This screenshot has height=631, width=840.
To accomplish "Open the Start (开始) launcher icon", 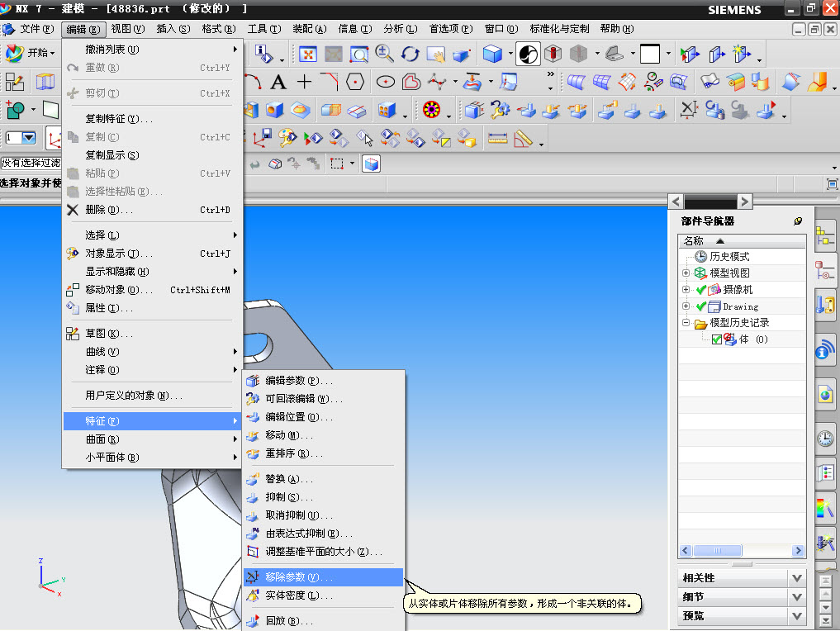I will (x=30, y=53).
